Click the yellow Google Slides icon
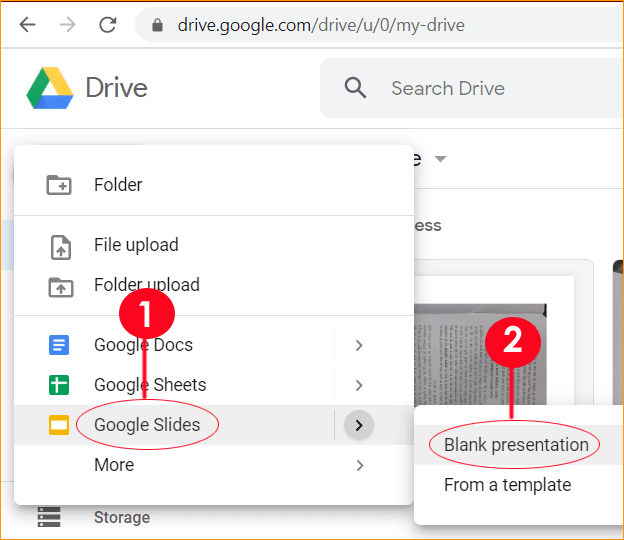 coord(59,425)
